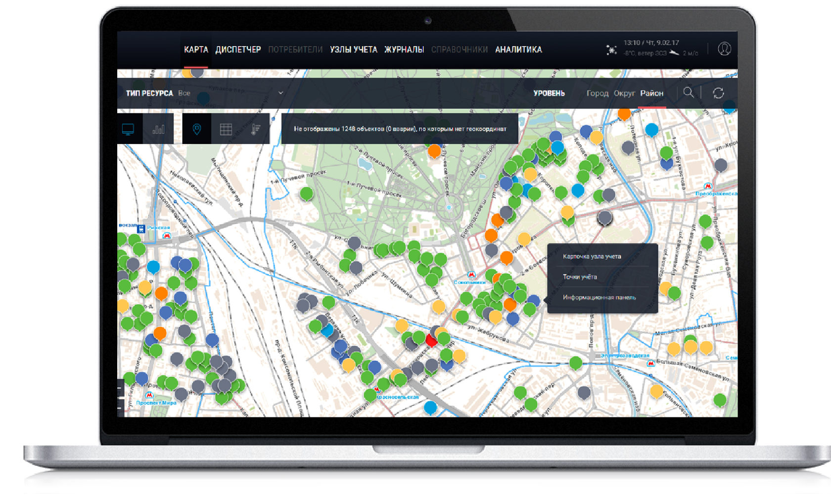
Task: Open the user profile icon
Action: coord(724,49)
